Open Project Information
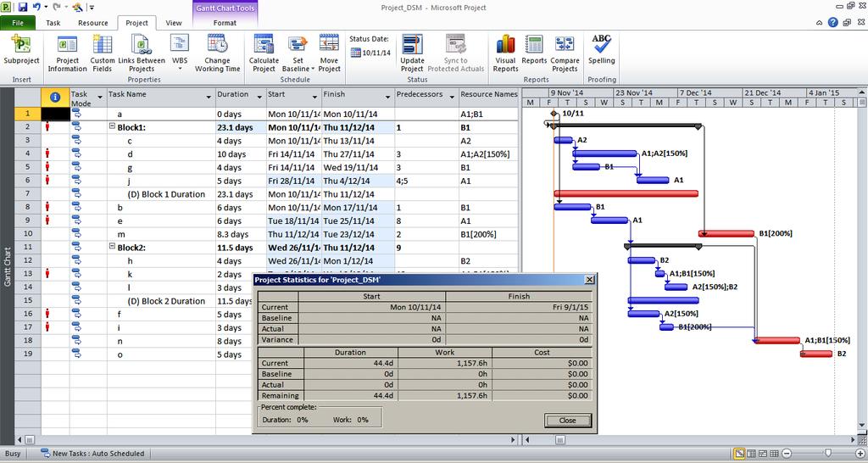Screen dimensions: 868x463 pyautogui.click(x=67, y=52)
